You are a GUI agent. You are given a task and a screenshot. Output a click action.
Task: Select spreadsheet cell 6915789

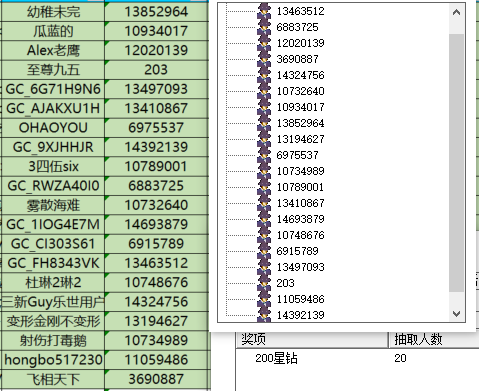pyautogui.click(x=156, y=244)
